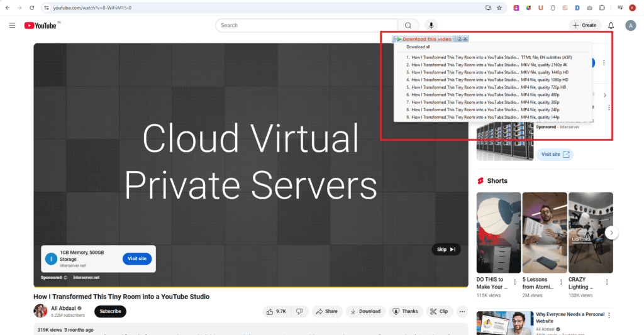Open the camera screenshot extension

589,8
